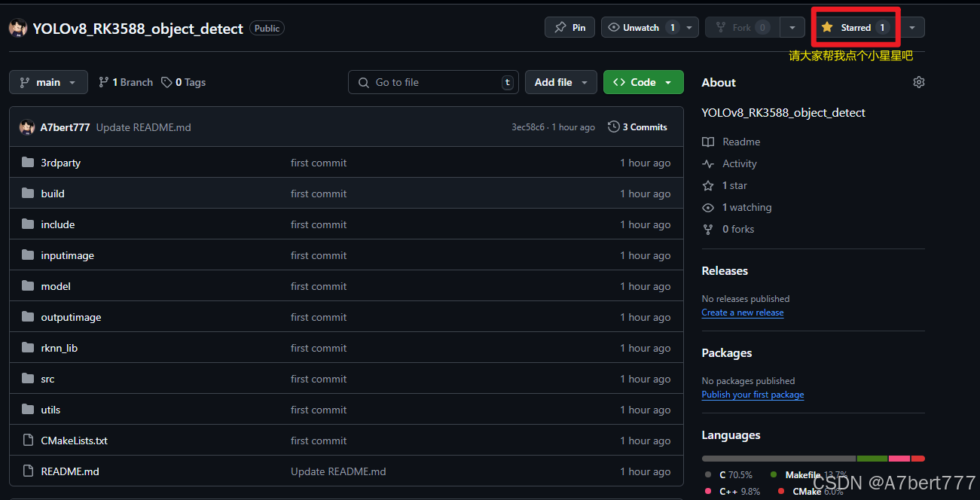The image size is (980, 500).
Task: Open the README.md file
Action: (70, 471)
